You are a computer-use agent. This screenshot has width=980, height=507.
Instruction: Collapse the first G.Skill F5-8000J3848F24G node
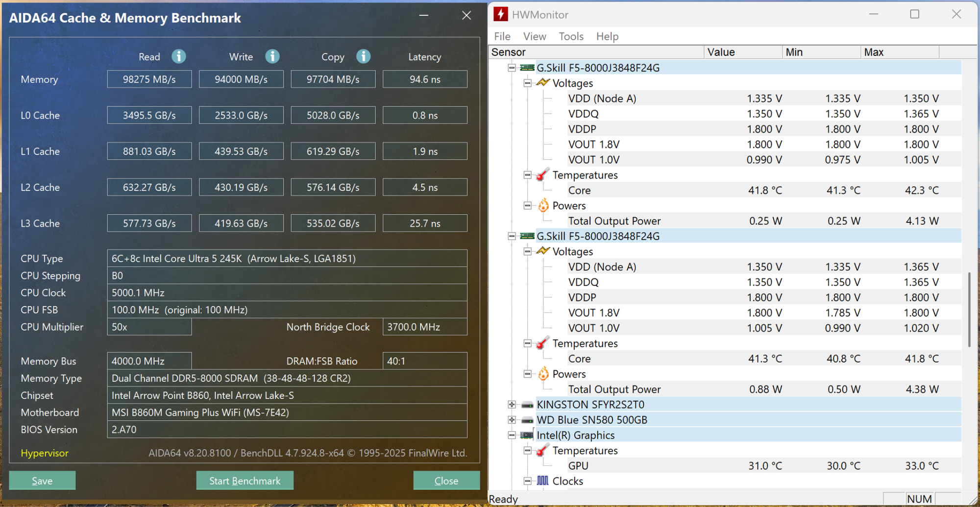(x=512, y=68)
